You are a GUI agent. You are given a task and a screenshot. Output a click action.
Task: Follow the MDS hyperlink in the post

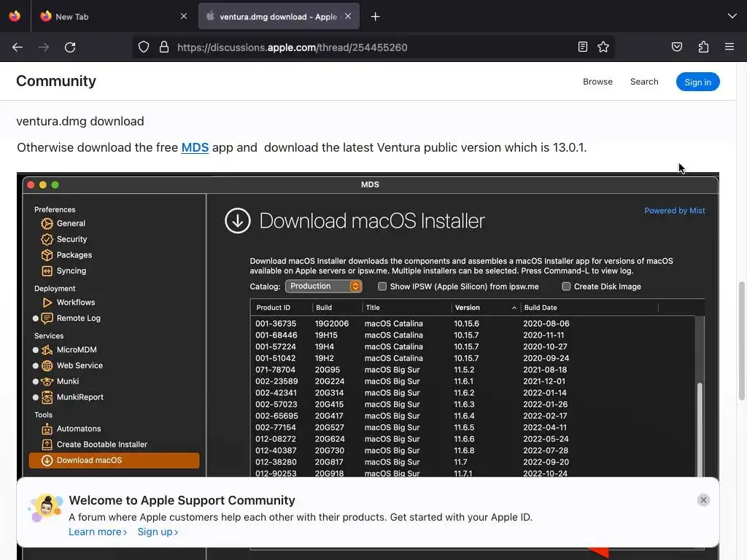pos(195,147)
